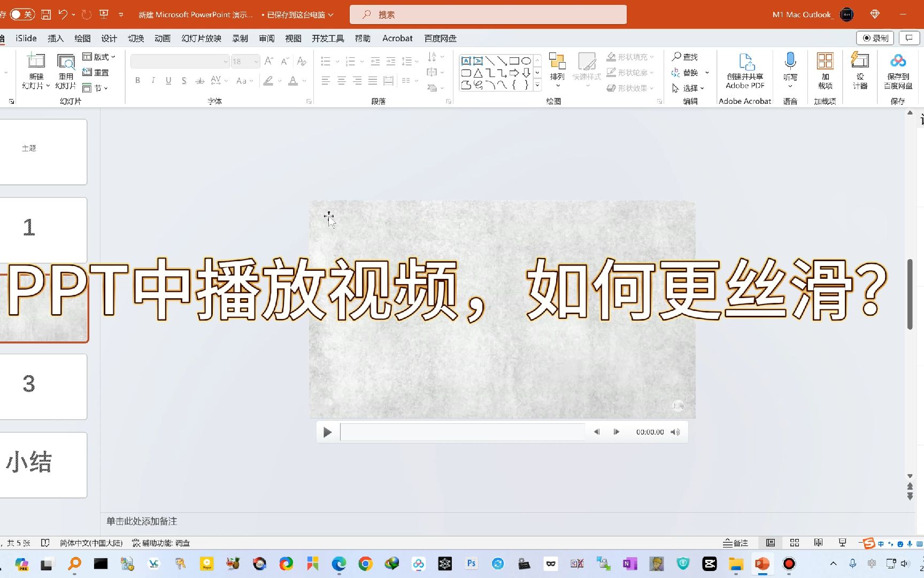The width and height of the screenshot is (924, 578).
Task: Start recording with the 录制 button
Action: 875,38
